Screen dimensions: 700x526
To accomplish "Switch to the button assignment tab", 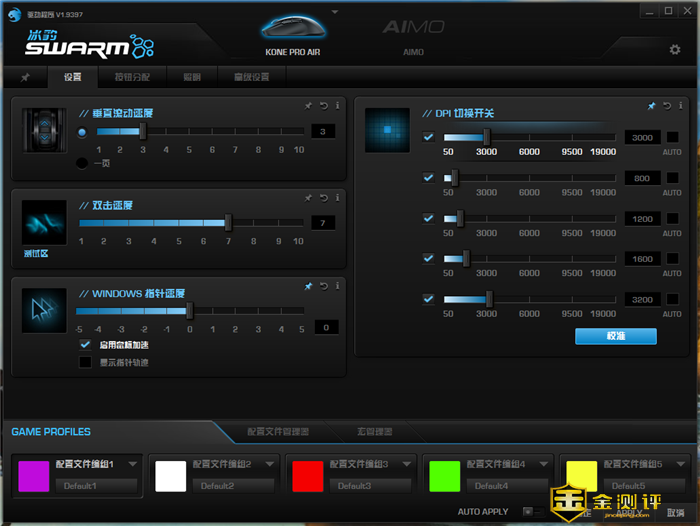I will point(132,77).
